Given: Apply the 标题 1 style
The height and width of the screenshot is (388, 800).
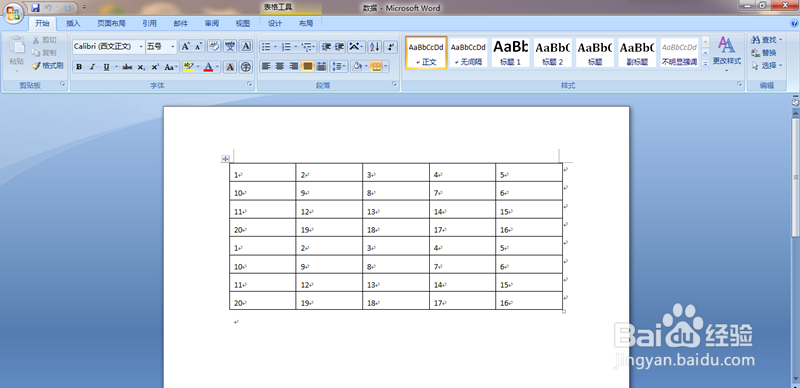Looking at the screenshot, I should tap(510, 53).
